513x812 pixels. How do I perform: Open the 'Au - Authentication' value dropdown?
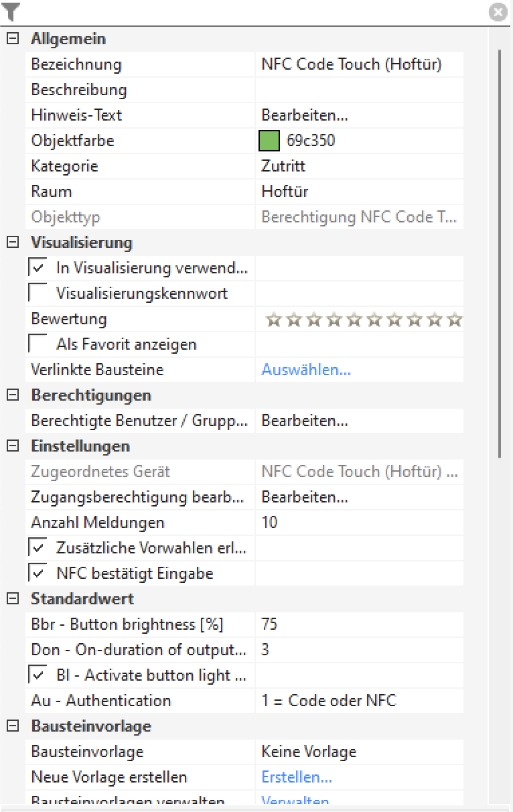(x=358, y=701)
